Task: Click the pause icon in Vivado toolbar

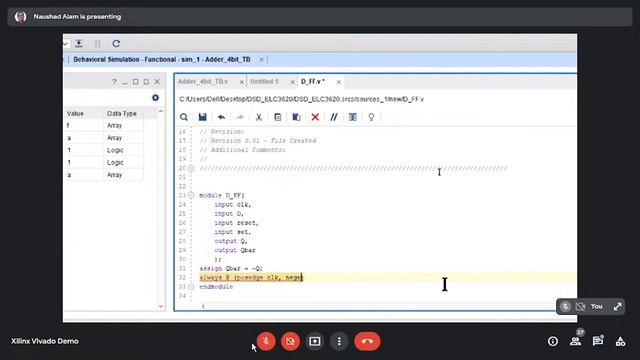Action: tap(98, 43)
